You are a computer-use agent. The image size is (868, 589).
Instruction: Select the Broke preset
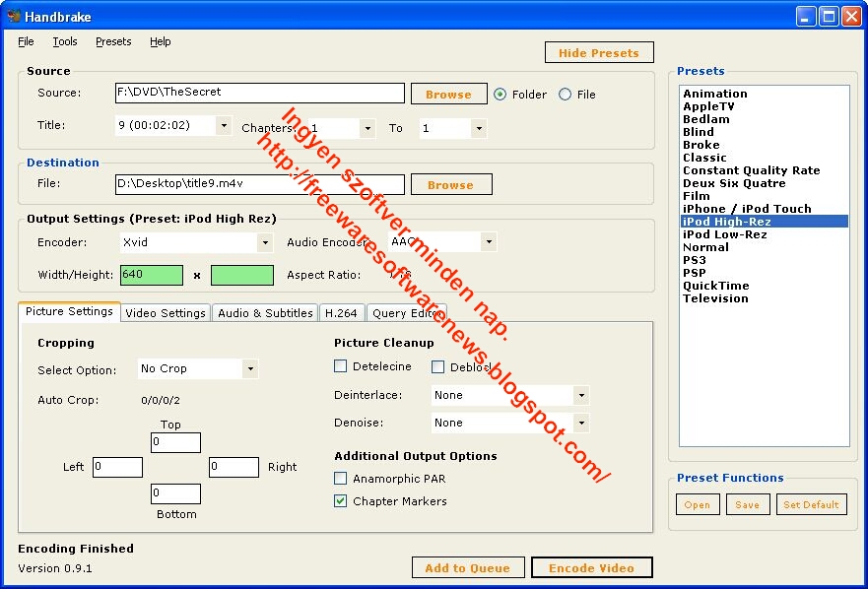click(x=764, y=145)
